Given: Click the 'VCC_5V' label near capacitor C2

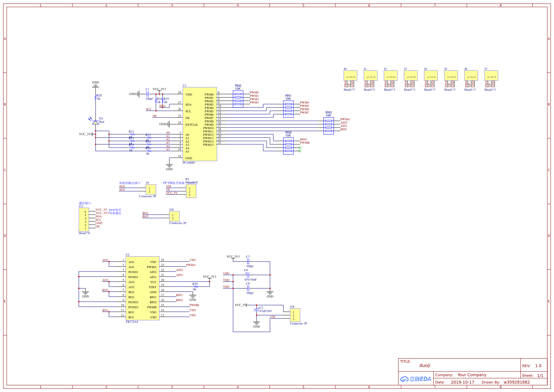Looking at the screenshot, I should coord(240,305).
